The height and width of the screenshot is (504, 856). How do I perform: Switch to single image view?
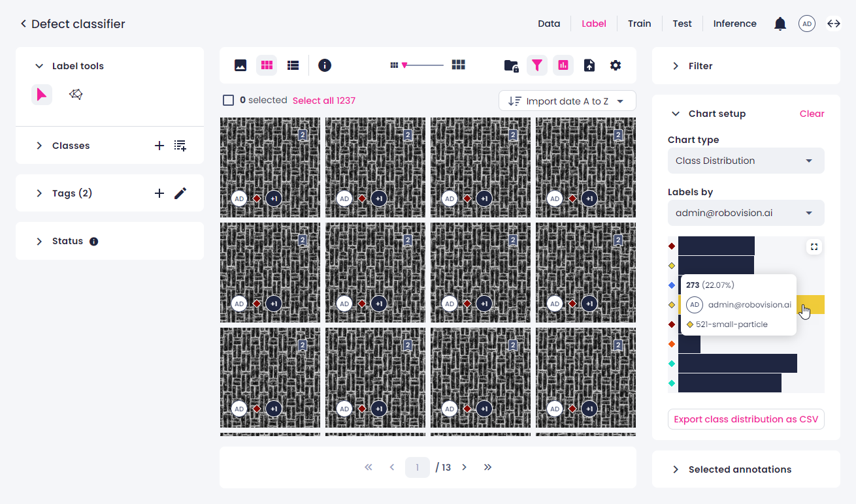coord(240,65)
